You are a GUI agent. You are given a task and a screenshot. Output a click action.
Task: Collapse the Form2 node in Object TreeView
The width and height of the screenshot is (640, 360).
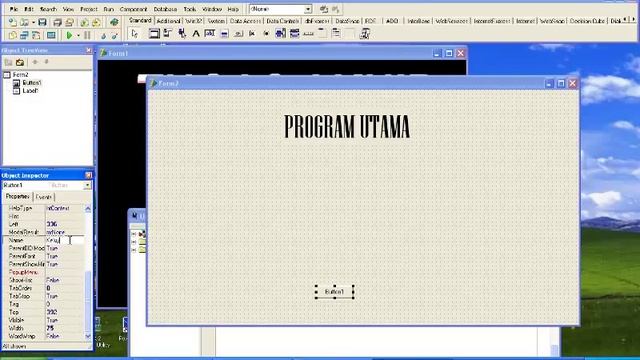7,75
